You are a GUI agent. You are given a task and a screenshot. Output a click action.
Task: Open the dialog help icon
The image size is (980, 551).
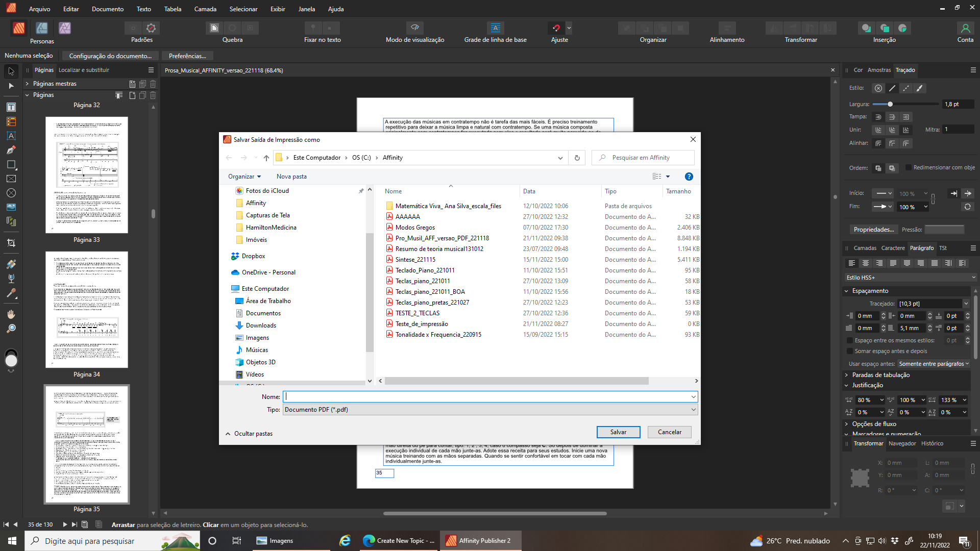[x=689, y=177]
